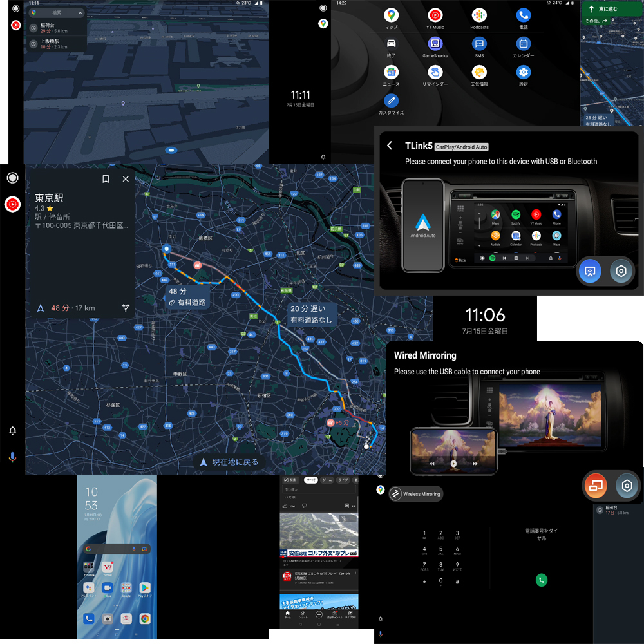Open the Play ストア app
Image resolution: width=644 pixels, height=644 pixels.
[144, 589]
